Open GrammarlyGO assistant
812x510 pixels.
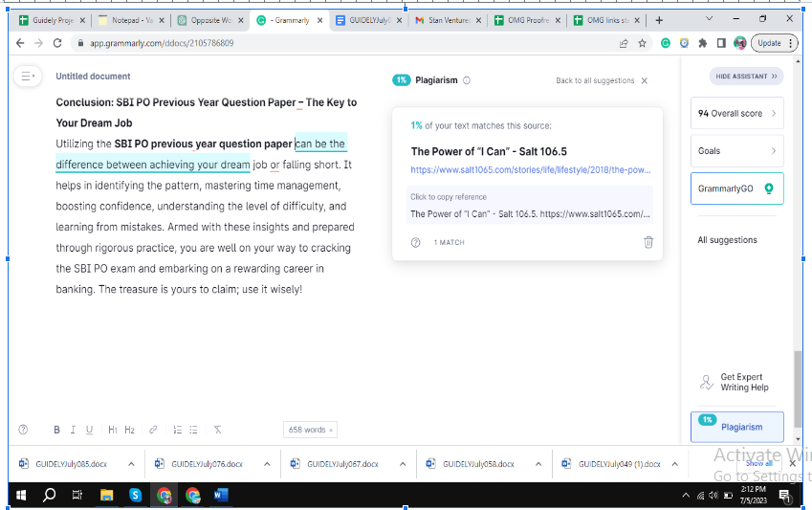pyautogui.click(x=736, y=188)
